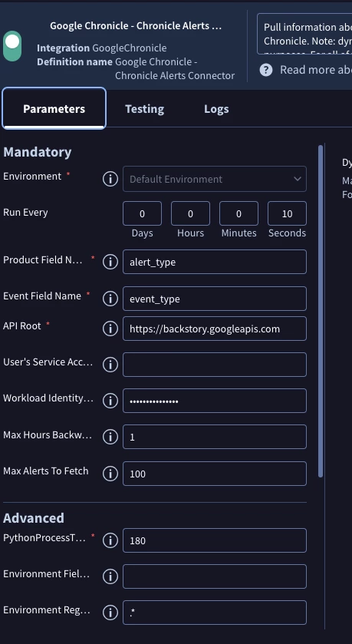352x644 pixels.
Task: Show info for Environment parameter
Action: pos(110,179)
